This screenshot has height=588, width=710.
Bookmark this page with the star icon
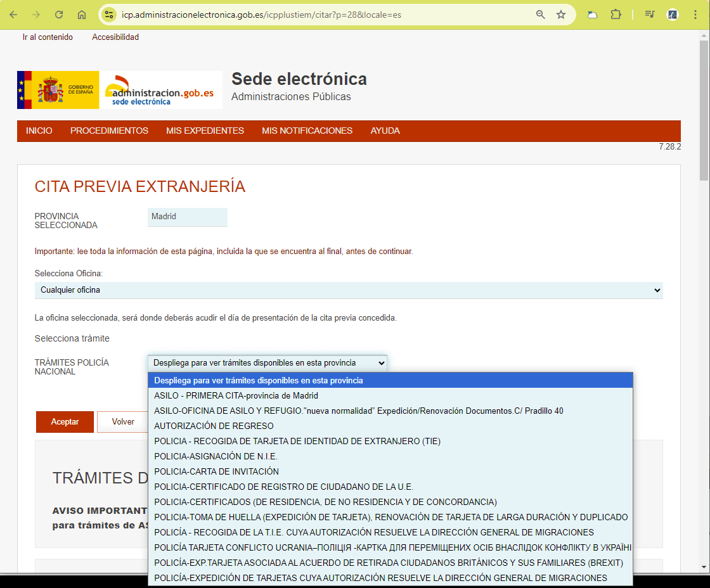click(561, 15)
